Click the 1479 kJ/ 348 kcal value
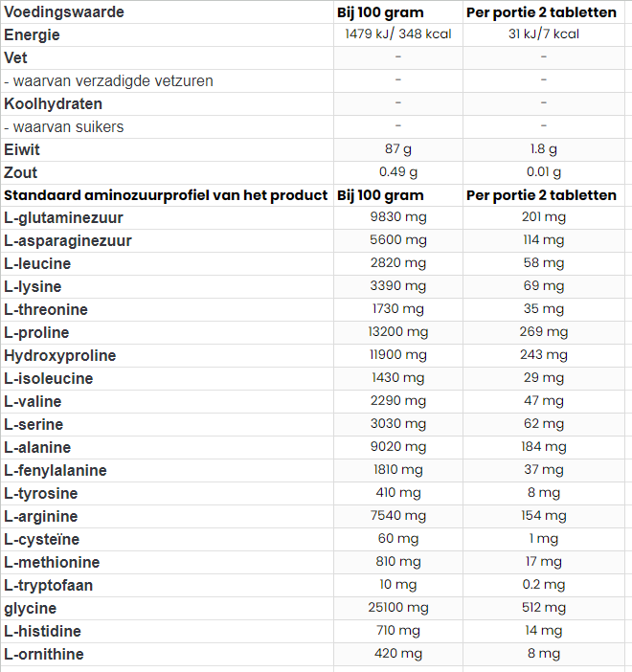The width and height of the screenshot is (632, 672). click(x=397, y=34)
